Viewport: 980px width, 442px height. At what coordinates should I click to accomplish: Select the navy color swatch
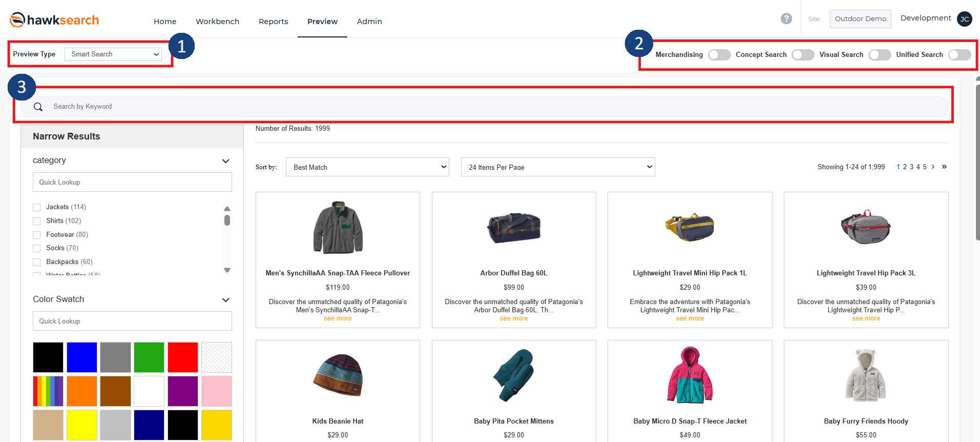coord(149,425)
